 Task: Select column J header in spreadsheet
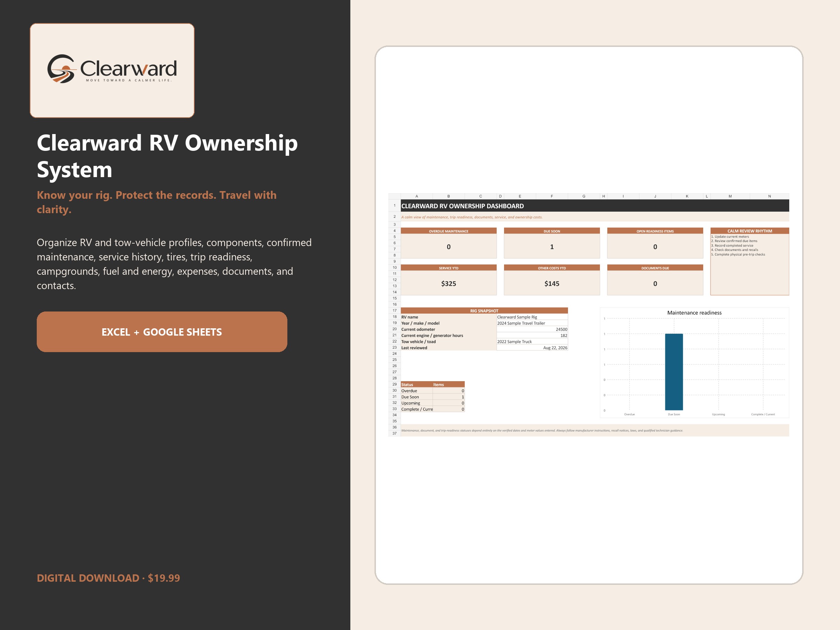pos(655,196)
